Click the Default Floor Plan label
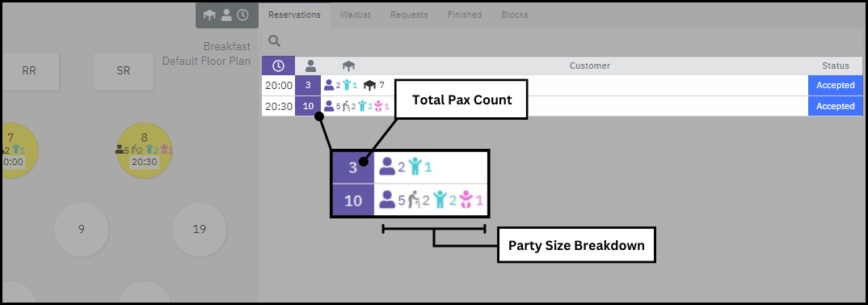Screen dimensions: 868x305 click(206, 61)
